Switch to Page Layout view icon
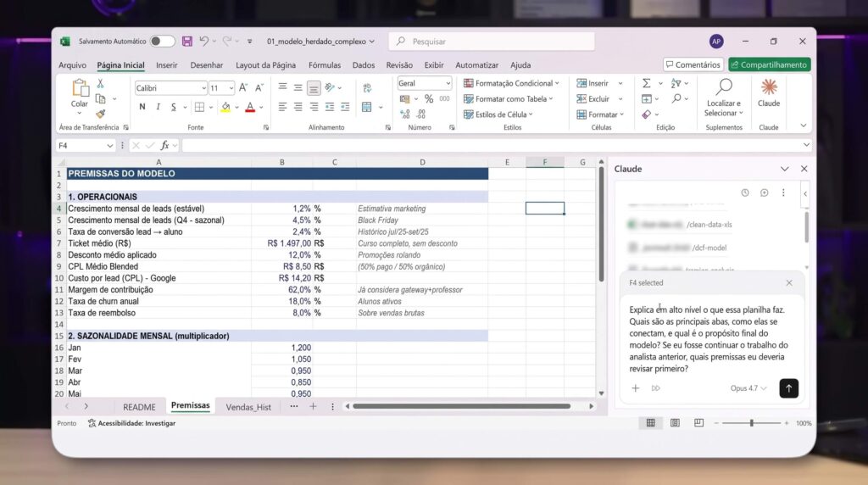Screen dimensions: 868x485 click(x=675, y=423)
